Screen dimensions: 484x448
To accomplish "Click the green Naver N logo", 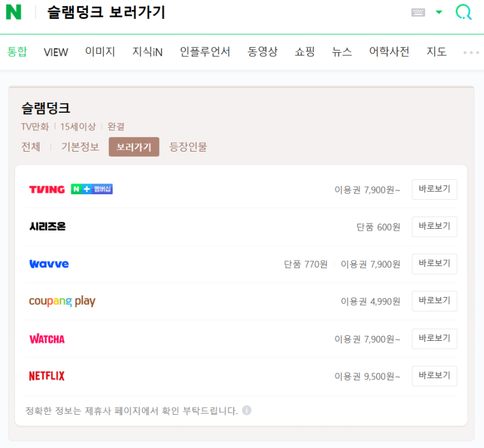I will pos(14,12).
